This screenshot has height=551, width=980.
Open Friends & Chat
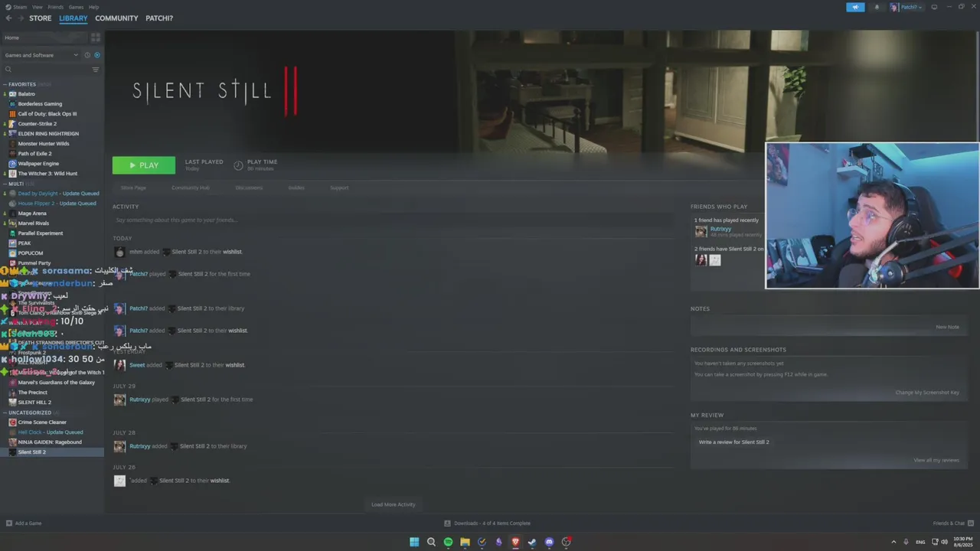coord(953,523)
